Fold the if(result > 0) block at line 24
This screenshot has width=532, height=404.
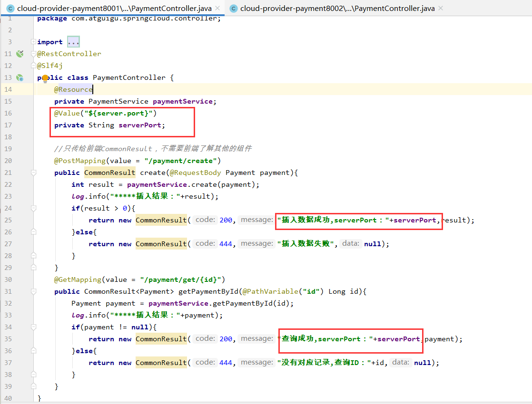click(33, 208)
